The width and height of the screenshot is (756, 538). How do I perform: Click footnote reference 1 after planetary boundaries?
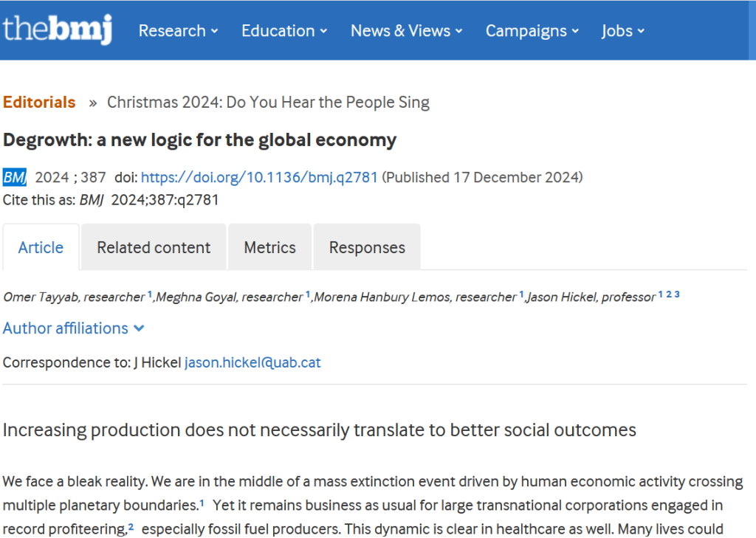click(202, 503)
